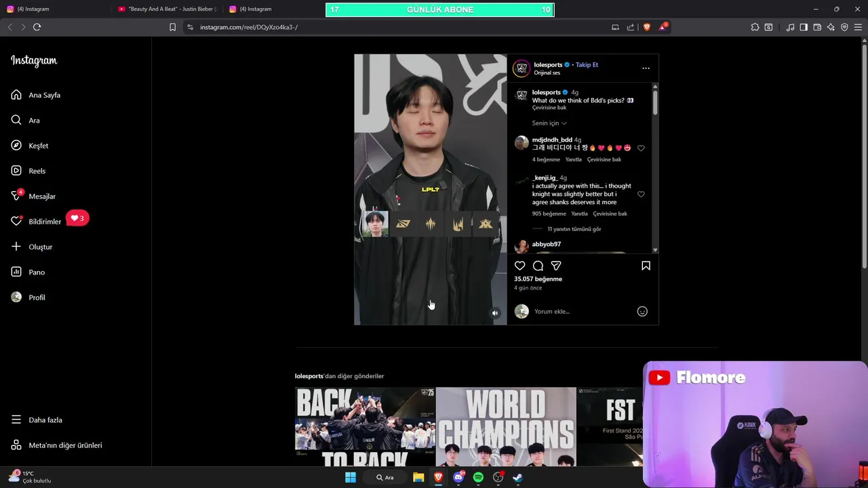Click the comments panel scrollbar

click(655, 102)
